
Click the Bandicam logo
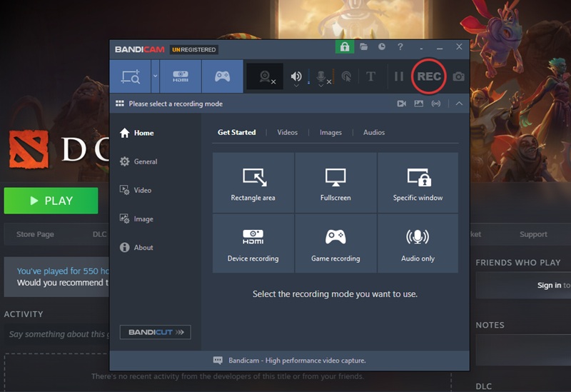coord(140,49)
